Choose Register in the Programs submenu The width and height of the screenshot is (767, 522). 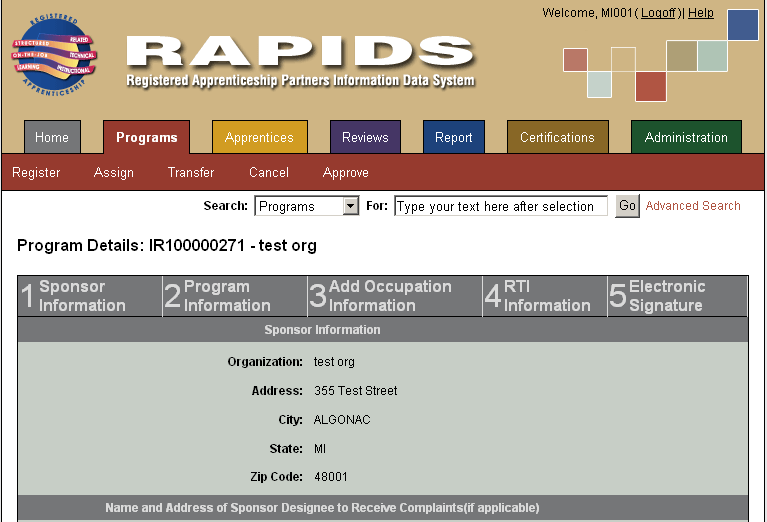point(36,173)
